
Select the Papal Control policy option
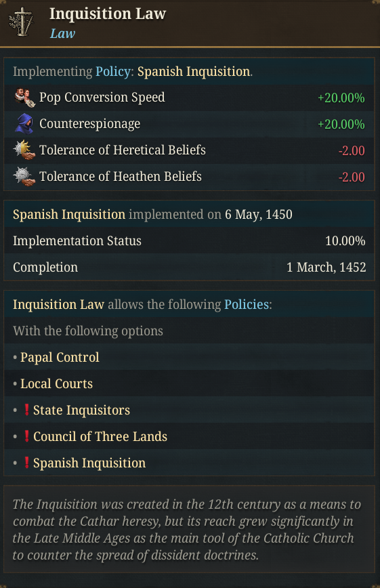(x=60, y=357)
